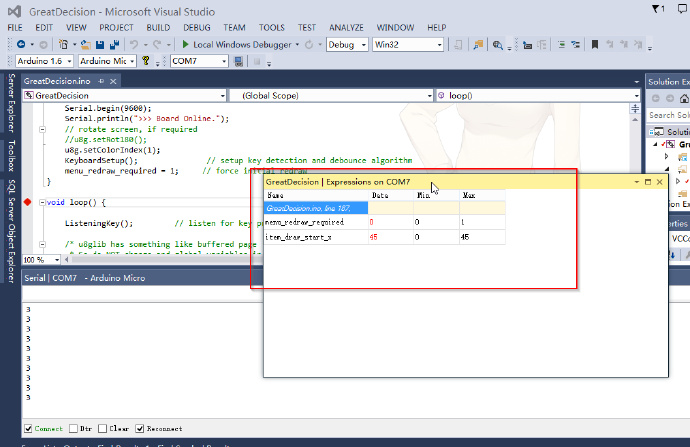This screenshot has width=690, height=447.
Task: Click the Home icon in Solution Explorer
Action: (684, 99)
